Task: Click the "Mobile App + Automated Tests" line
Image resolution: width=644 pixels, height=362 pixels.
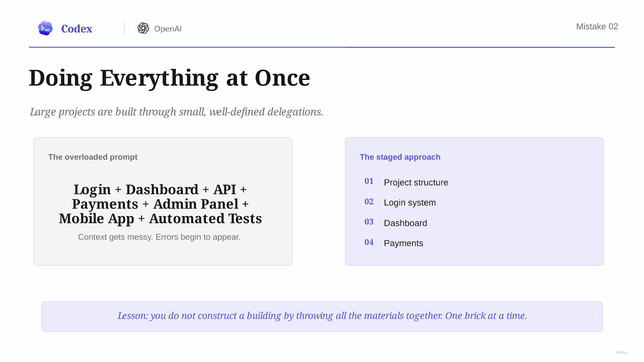Action: tap(160, 219)
